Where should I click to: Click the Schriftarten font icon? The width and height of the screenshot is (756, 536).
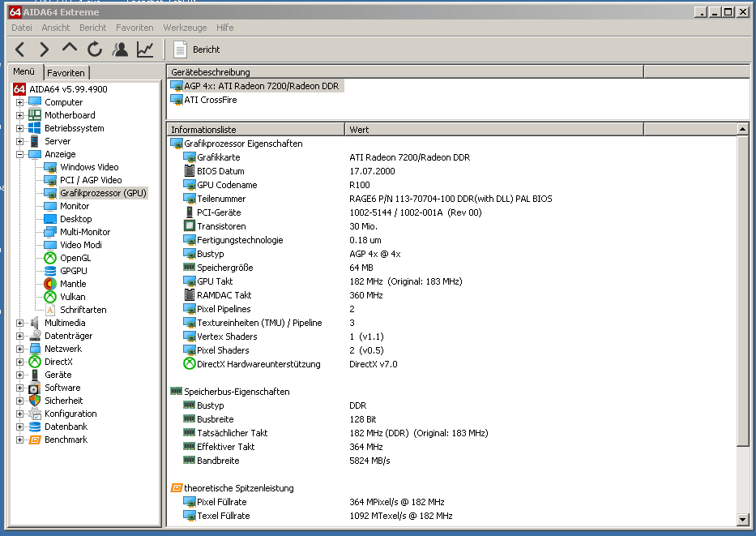(50, 311)
